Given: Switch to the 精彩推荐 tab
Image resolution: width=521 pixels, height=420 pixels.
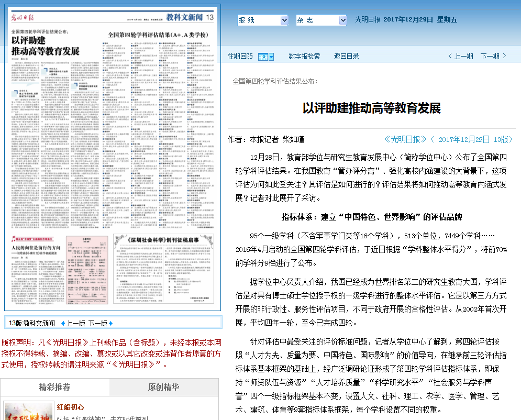Looking at the screenshot, I should tap(55, 387).
